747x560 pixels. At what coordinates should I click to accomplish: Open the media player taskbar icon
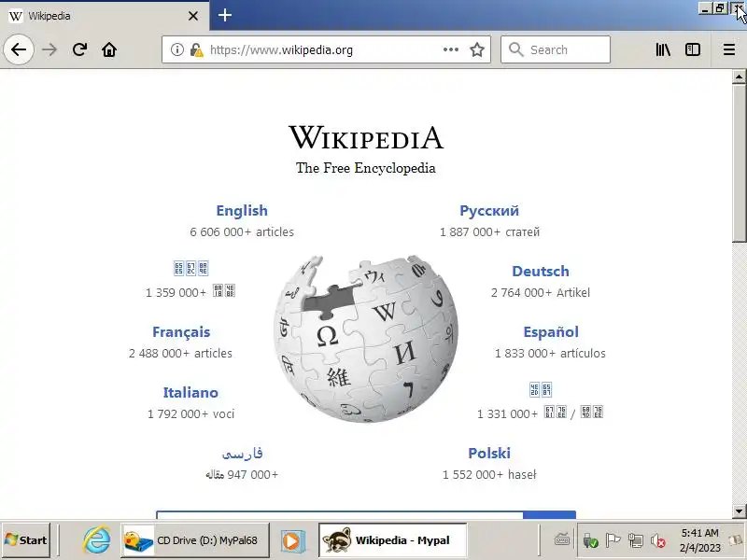pyautogui.click(x=291, y=540)
